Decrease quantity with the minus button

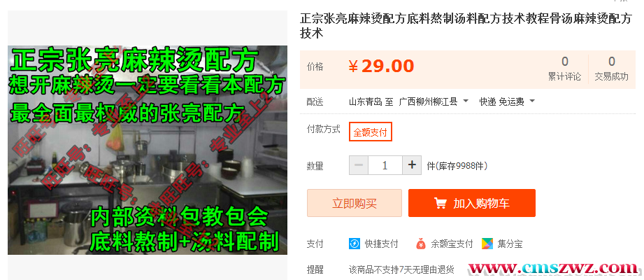(359, 166)
